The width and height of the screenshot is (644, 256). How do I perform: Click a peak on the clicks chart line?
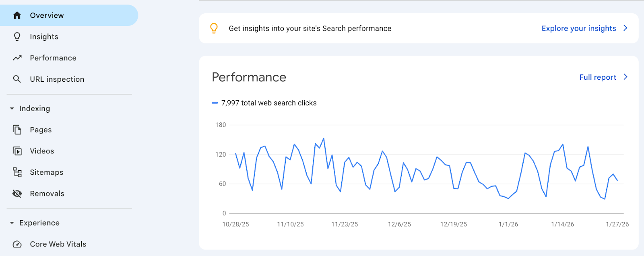pyautogui.click(x=323, y=138)
